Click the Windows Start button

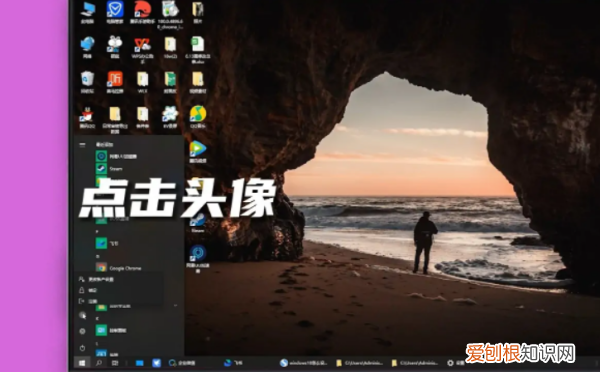(82, 363)
